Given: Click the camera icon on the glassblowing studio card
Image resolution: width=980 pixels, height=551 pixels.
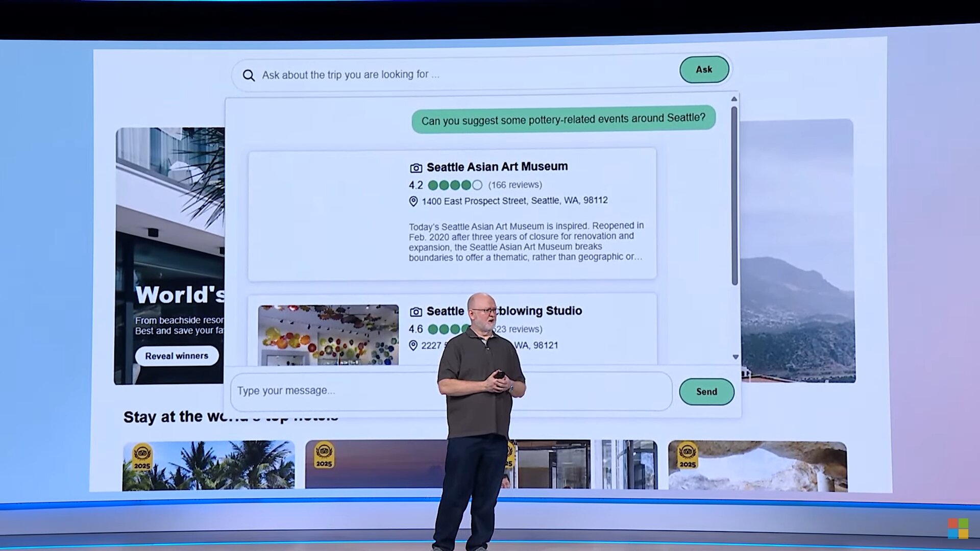Looking at the screenshot, I should (x=416, y=312).
